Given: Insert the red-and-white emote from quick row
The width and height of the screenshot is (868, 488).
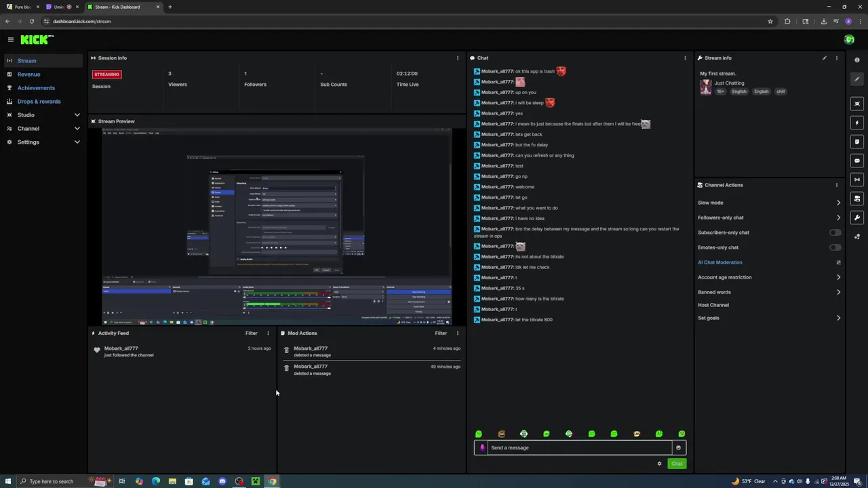Looking at the screenshot, I should [x=637, y=434].
